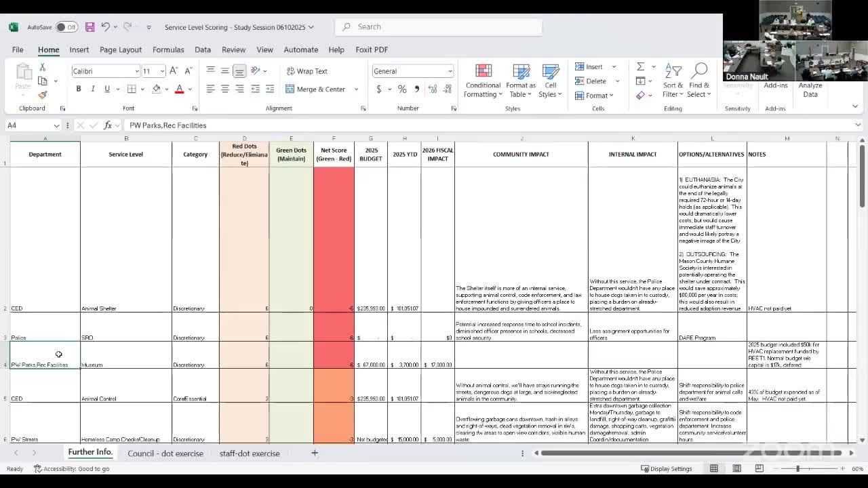
Task: Click the zoom slider in status bar
Action: pyautogui.click(x=797, y=469)
